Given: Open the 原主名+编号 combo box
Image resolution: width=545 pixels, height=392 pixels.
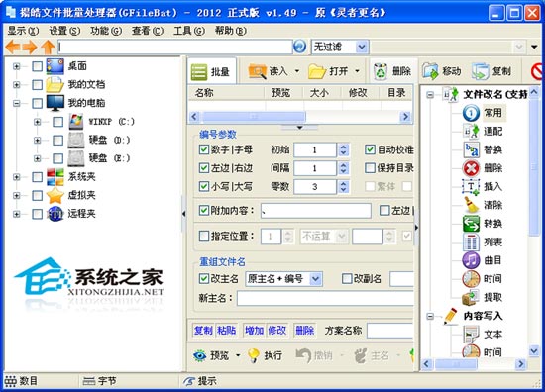Looking at the screenshot, I should click(315, 279).
